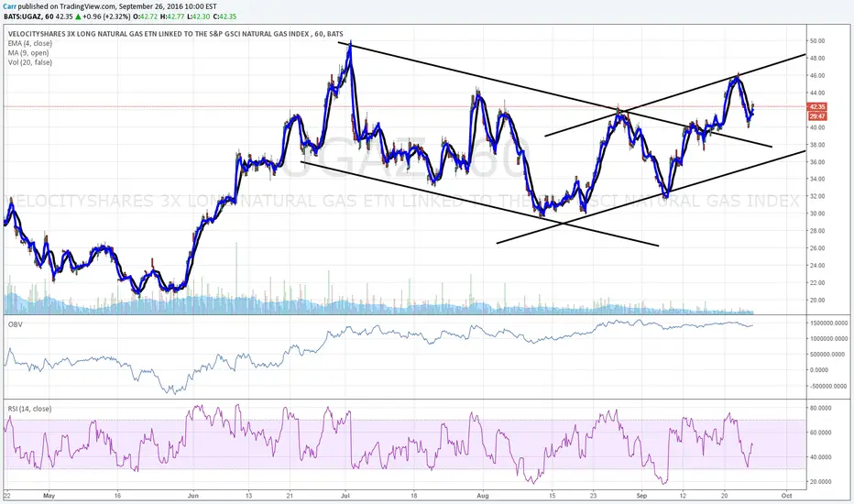Click the 40.0000 RSI axis value

[821, 457]
